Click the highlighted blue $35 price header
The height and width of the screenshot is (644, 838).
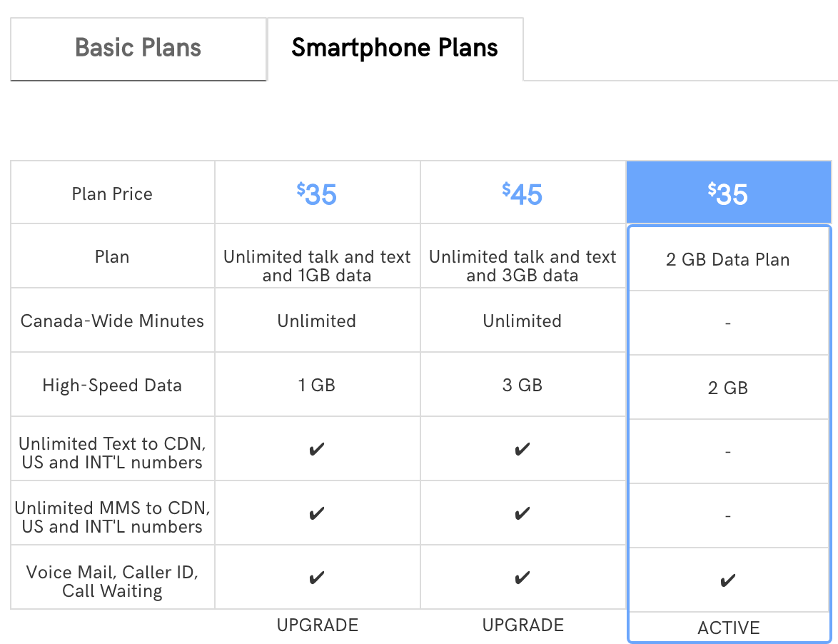pyautogui.click(x=728, y=193)
